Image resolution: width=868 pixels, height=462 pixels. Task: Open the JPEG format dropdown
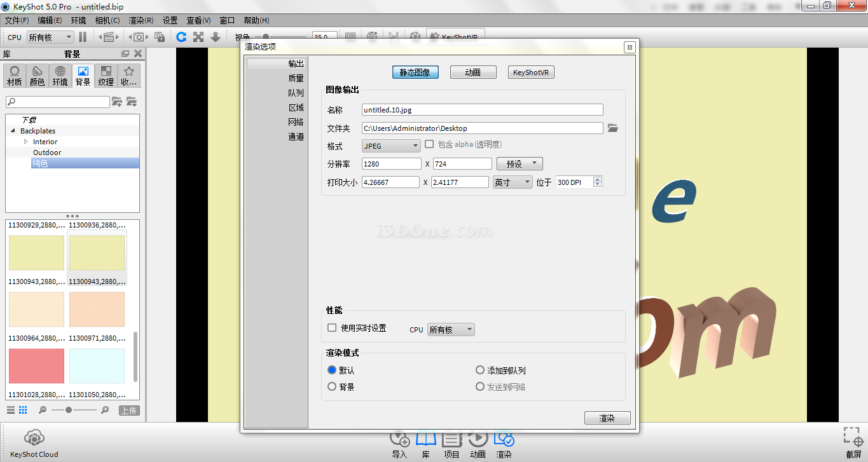point(391,146)
